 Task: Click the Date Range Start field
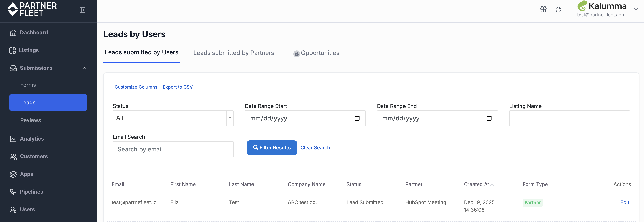(305, 118)
